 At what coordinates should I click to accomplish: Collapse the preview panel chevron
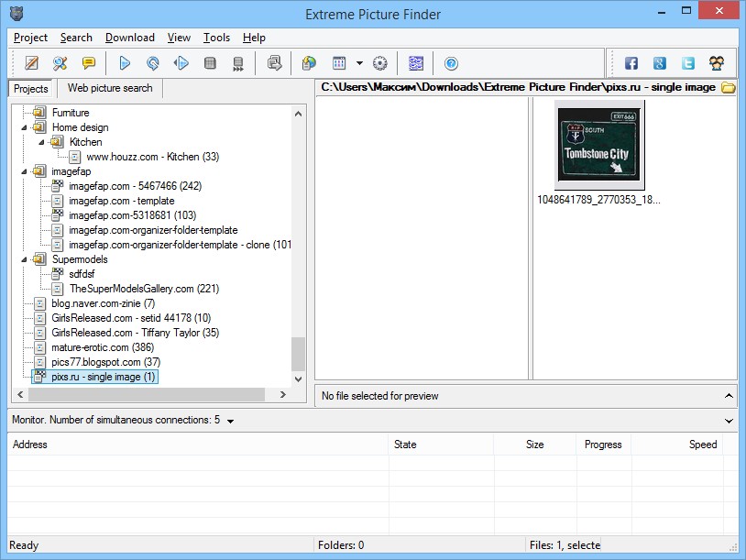pyautogui.click(x=729, y=396)
